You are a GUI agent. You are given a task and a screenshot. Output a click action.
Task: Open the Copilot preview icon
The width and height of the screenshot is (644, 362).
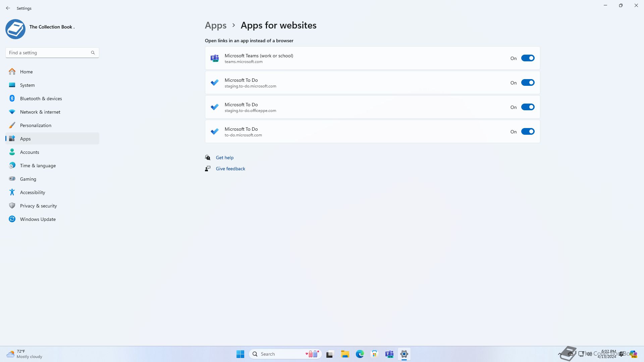pos(633,354)
